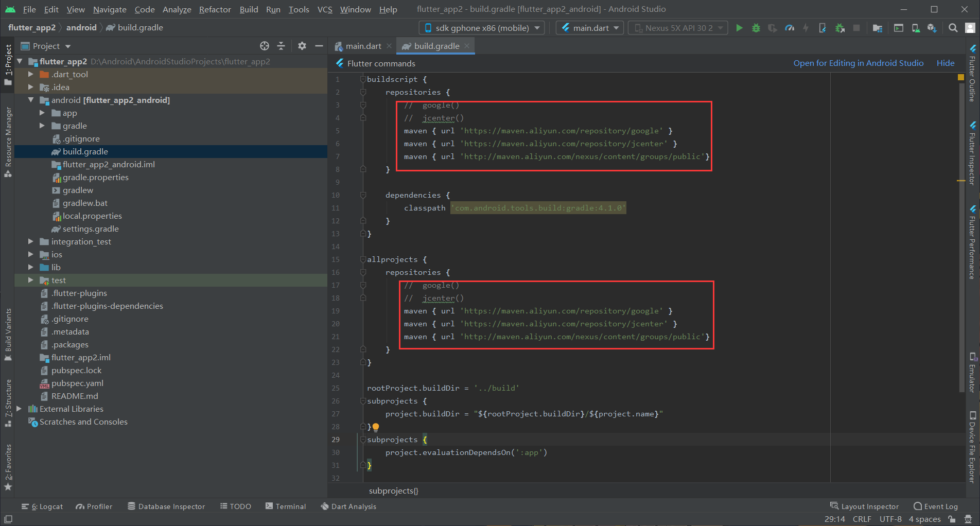Select settings.gradle in project tree
This screenshot has height=526, width=980.
[91, 229]
